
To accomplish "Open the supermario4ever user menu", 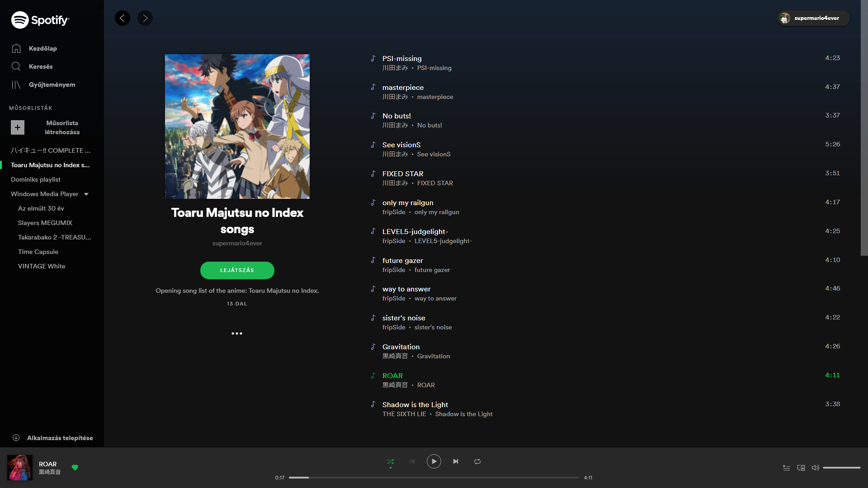I will click(813, 18).
